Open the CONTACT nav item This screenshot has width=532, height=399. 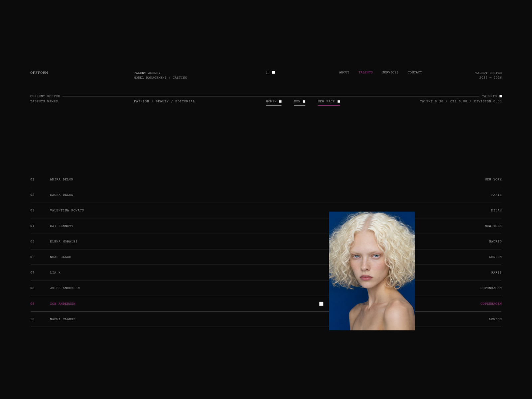415,72
